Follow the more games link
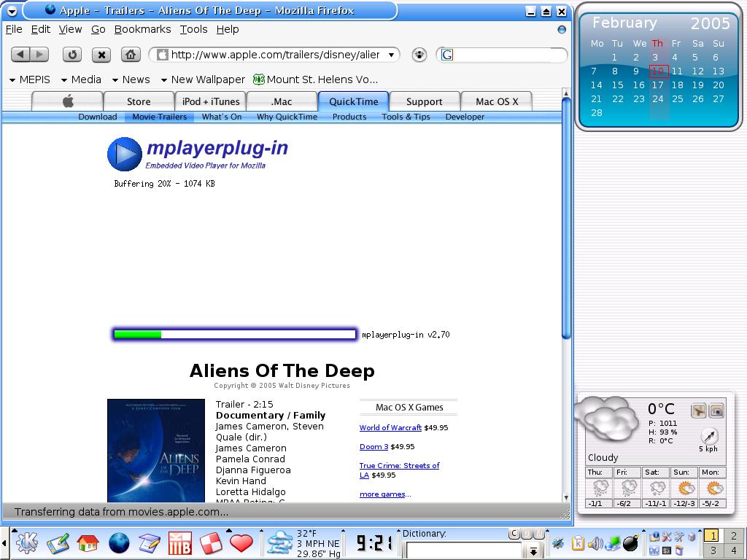 (x=382, y=494)
